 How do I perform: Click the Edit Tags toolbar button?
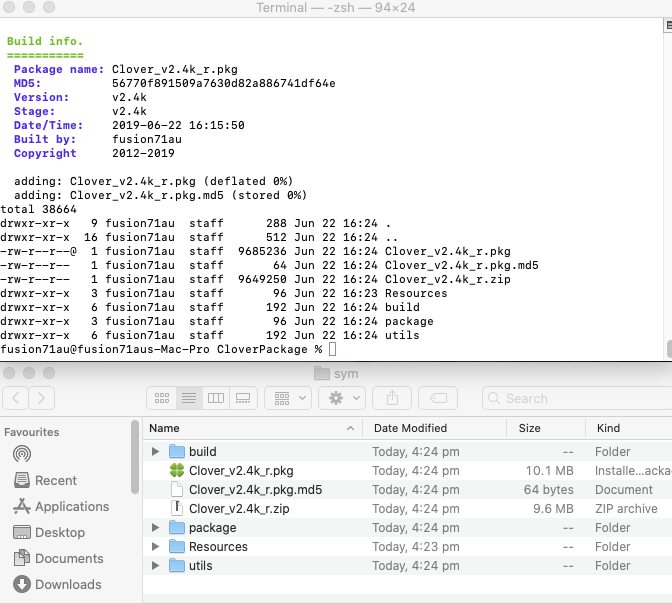438,398
